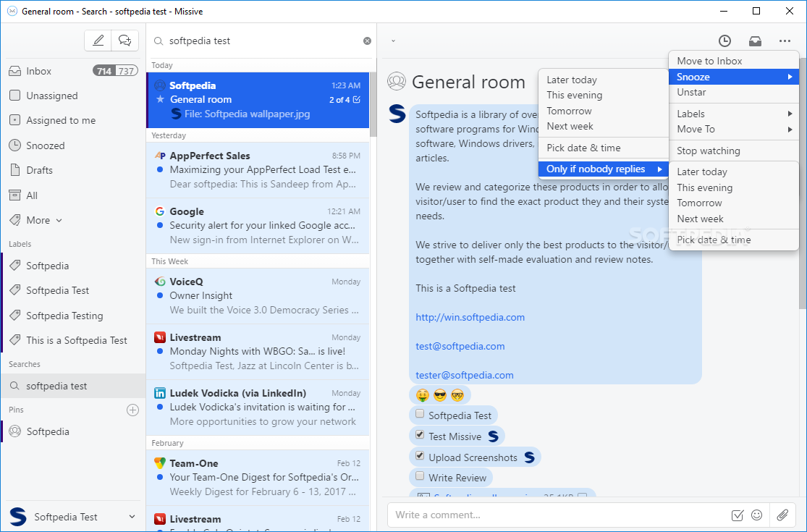
Task: Click the Unassigned square icon
Action: [15, 96]
